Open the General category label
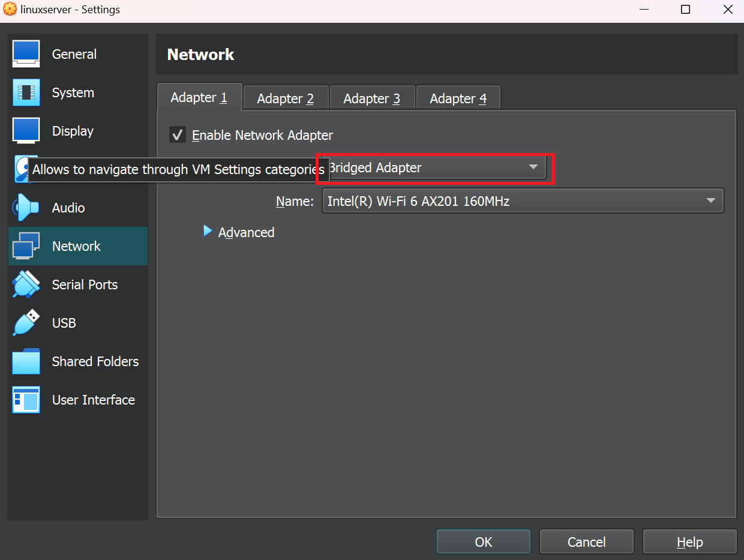 [x=74, y=54]
